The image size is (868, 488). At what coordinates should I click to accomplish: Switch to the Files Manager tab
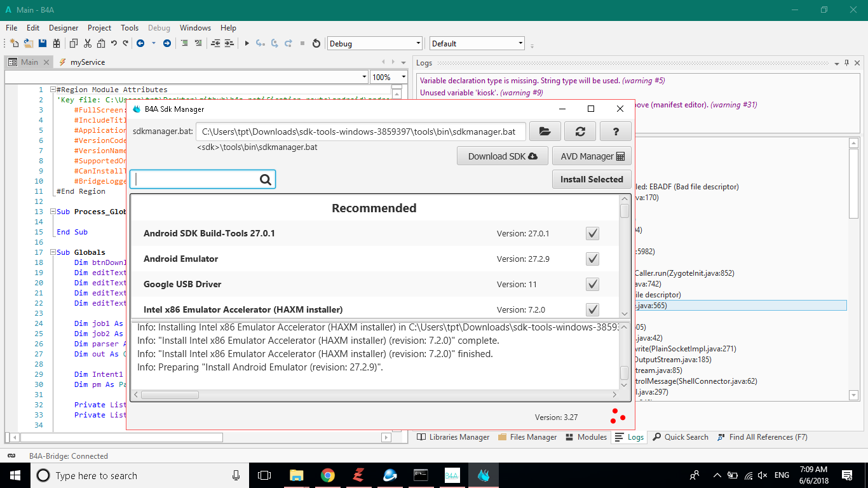click(527, 437)
